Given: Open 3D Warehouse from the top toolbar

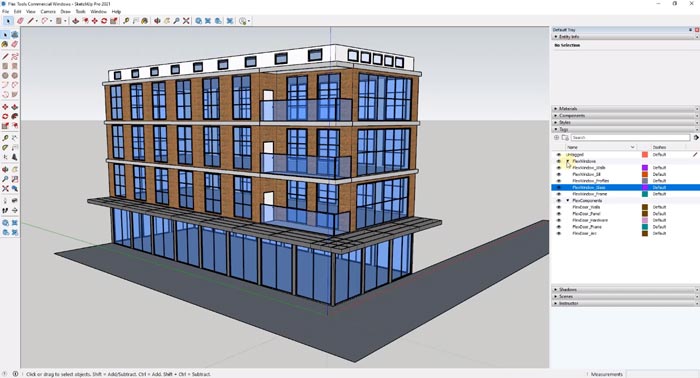Looking at the screenshot, I should click(199, 21).
